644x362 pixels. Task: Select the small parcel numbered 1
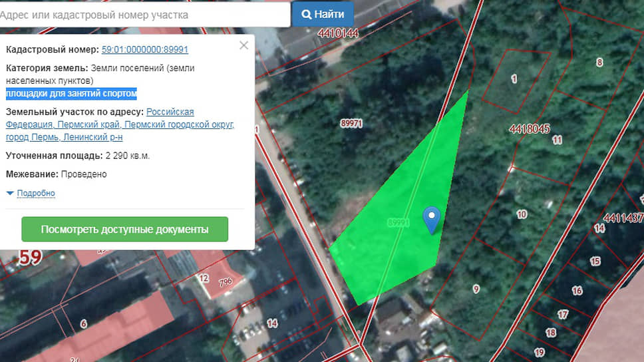coord(514,79)
